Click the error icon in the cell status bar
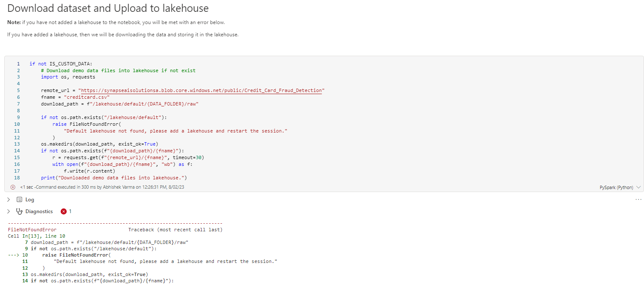This screenshot has height=287, width=644. [x=13, y=187]
